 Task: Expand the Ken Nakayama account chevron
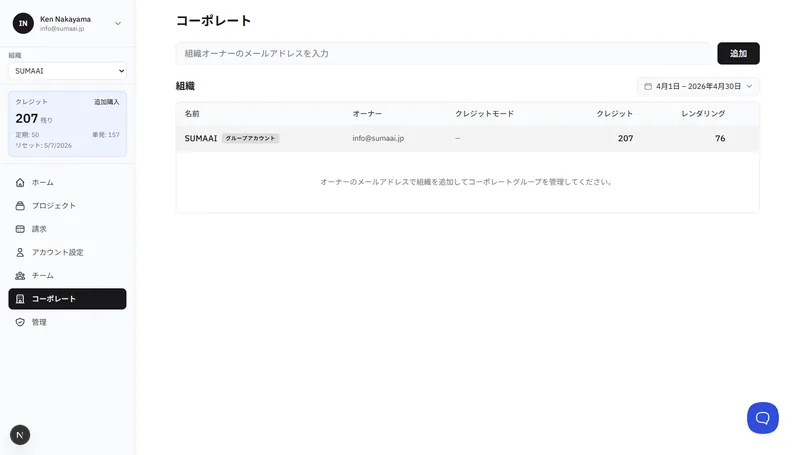point(118,23)
